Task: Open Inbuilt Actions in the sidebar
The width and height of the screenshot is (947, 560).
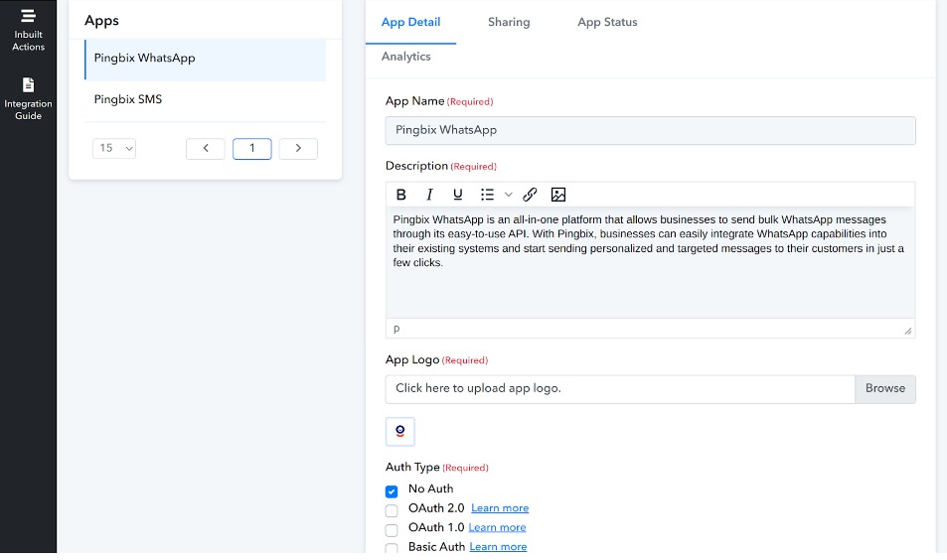Action: pos(28,31)
